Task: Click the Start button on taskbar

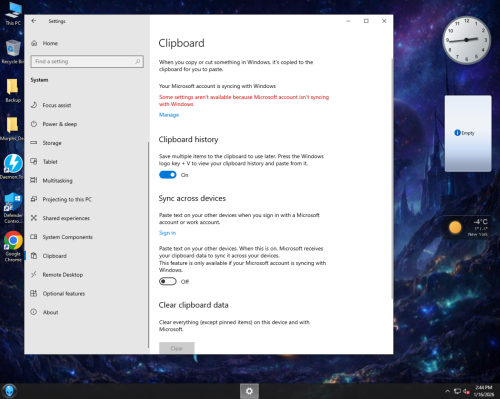Action: click(x=10, y=391)
